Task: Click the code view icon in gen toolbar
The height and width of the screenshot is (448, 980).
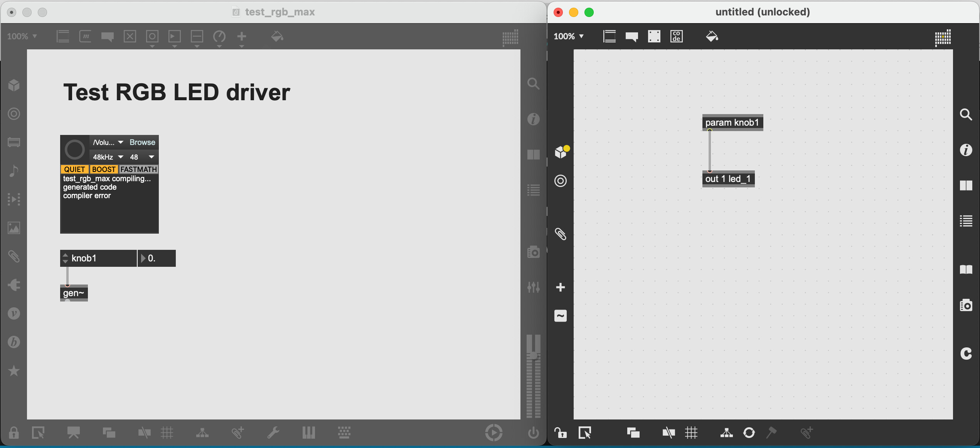Action: coord(676,36)
